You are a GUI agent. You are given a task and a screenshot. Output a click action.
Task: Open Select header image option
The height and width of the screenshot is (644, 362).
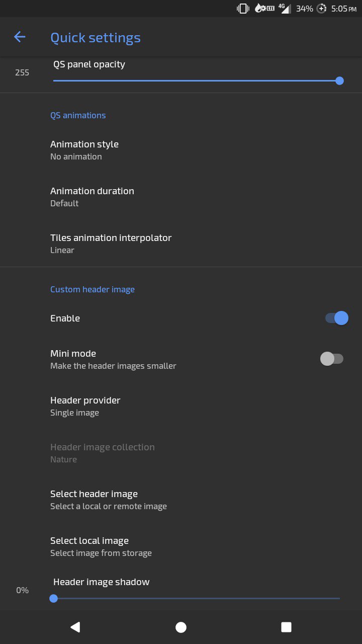pyautogui.click(x=181, y=500)
